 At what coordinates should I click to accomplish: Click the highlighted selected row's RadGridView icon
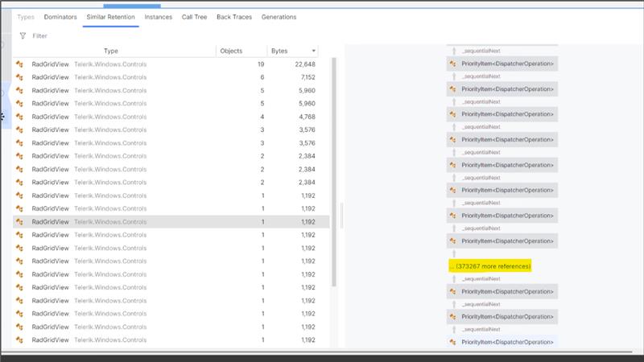(x=21, y=222)
